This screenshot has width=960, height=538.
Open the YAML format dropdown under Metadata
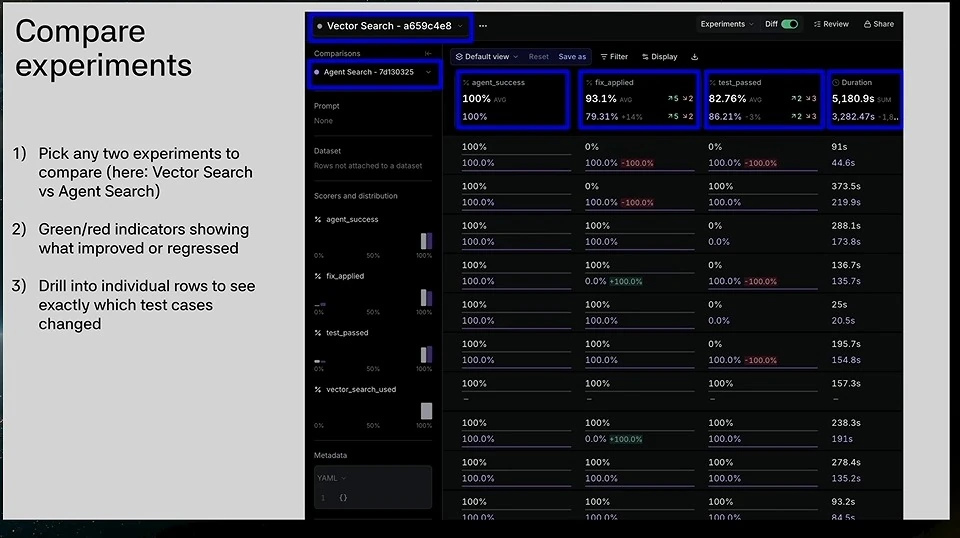[331, 478]
